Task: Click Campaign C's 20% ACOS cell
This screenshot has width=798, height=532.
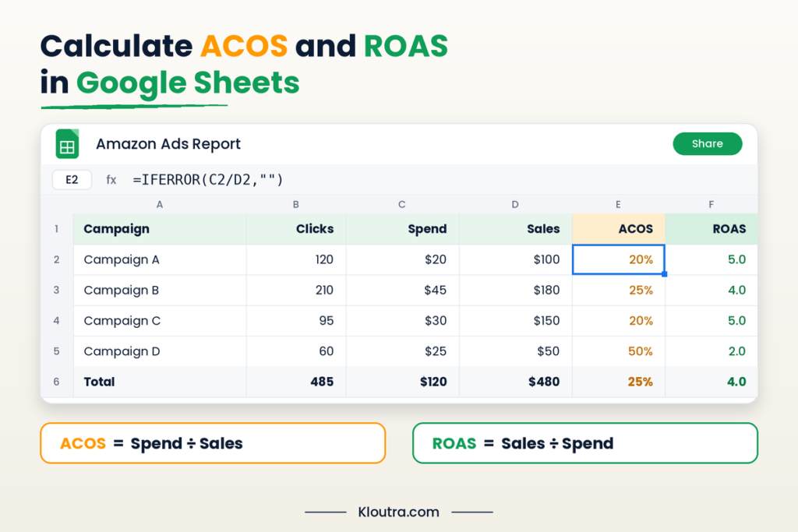Action: pos(618,320)
